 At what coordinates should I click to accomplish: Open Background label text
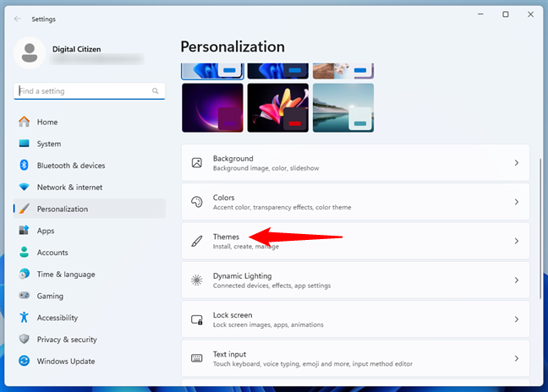pos(233,159)
